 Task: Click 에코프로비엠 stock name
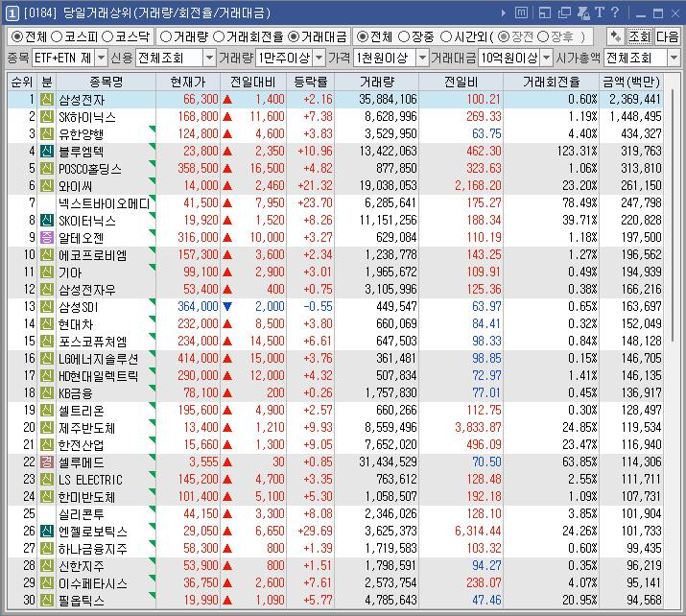[x=93, y=255]
